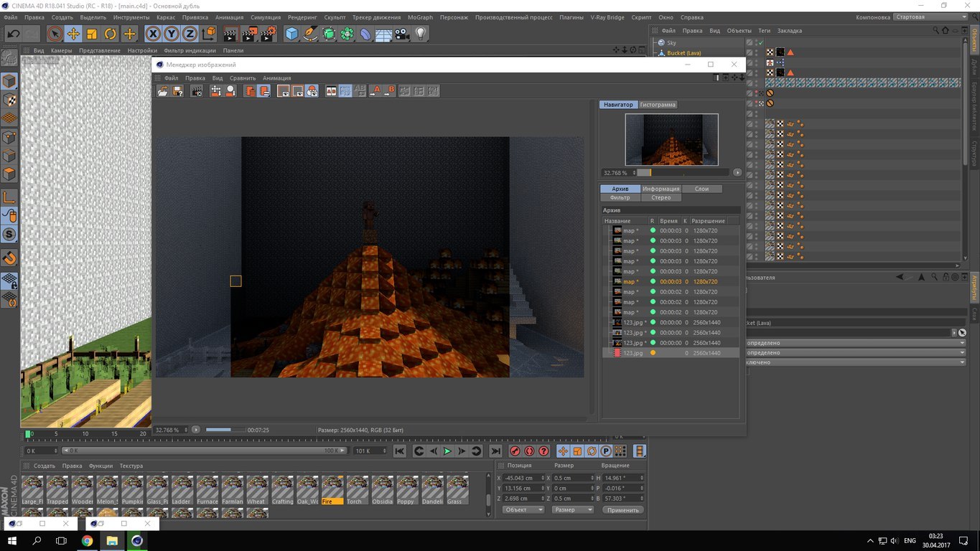The width and height of the screenshot is (980, 551).
Task: Open the Сравнить menu in Picture Viewer
Action: click(243, 78)
